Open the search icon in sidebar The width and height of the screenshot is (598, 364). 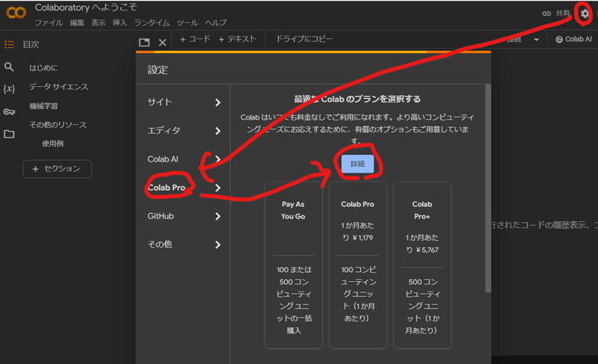(x=9, y=67)
